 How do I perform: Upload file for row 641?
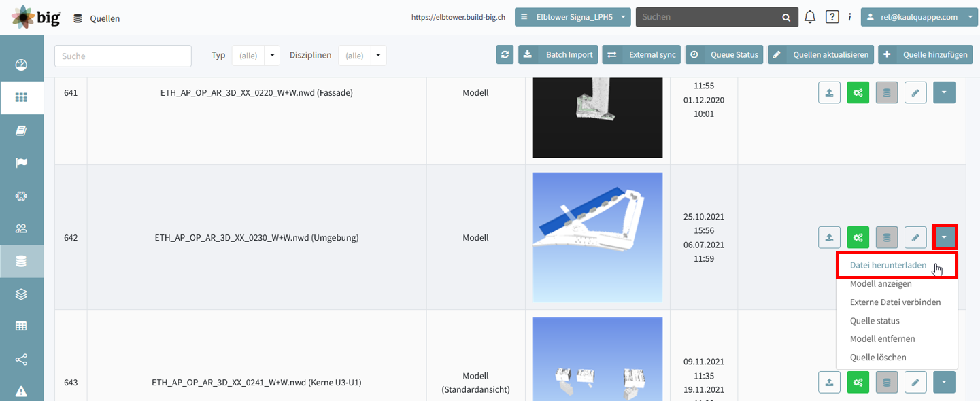(829, 93)
